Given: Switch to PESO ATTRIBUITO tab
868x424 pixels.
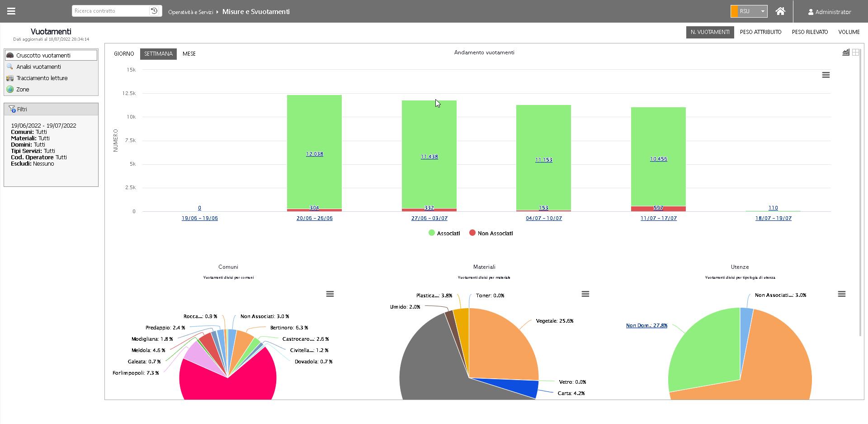Looking at the screenshot, I should coord(760,32).
